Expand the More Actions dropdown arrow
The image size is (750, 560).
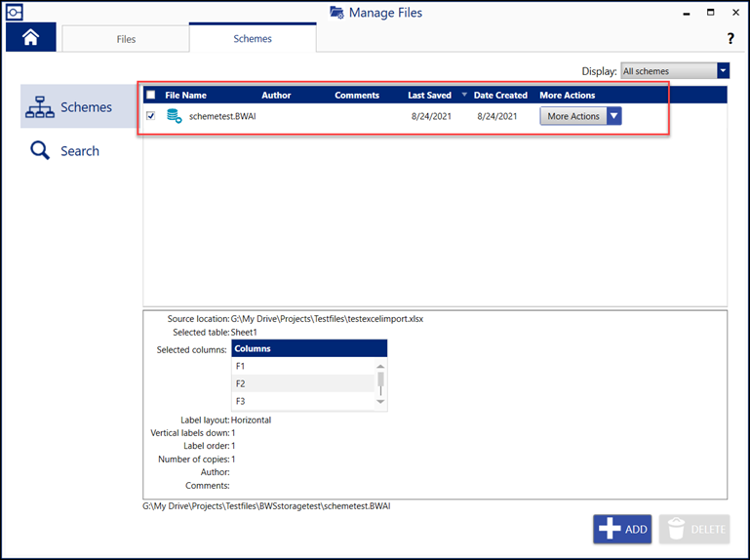coord(614,116)
